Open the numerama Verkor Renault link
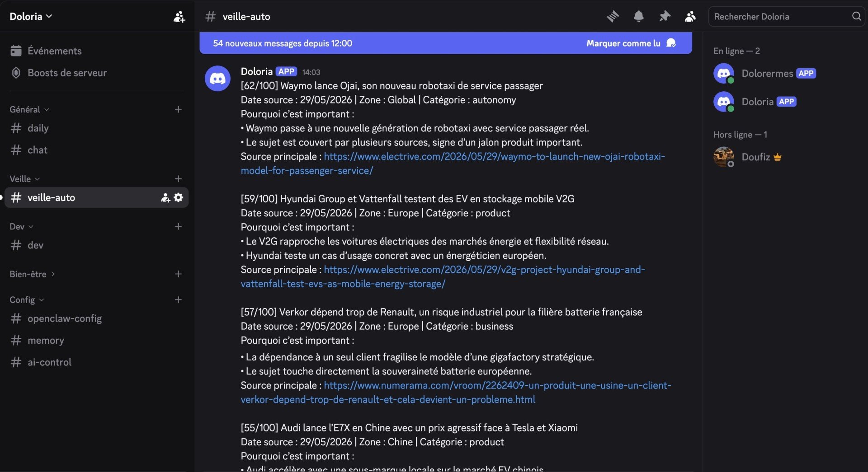 point(456,393)
